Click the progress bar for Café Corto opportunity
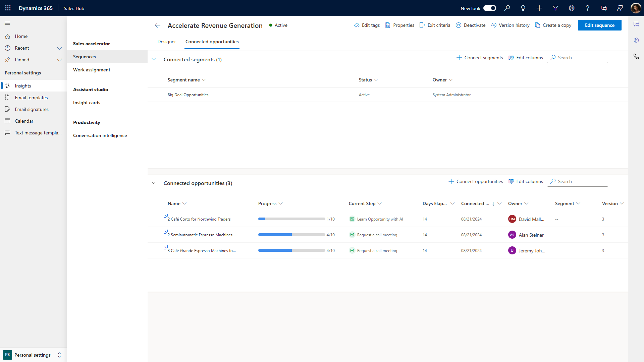The height and width of the screenshot is (362, 644). click(292, 219)
